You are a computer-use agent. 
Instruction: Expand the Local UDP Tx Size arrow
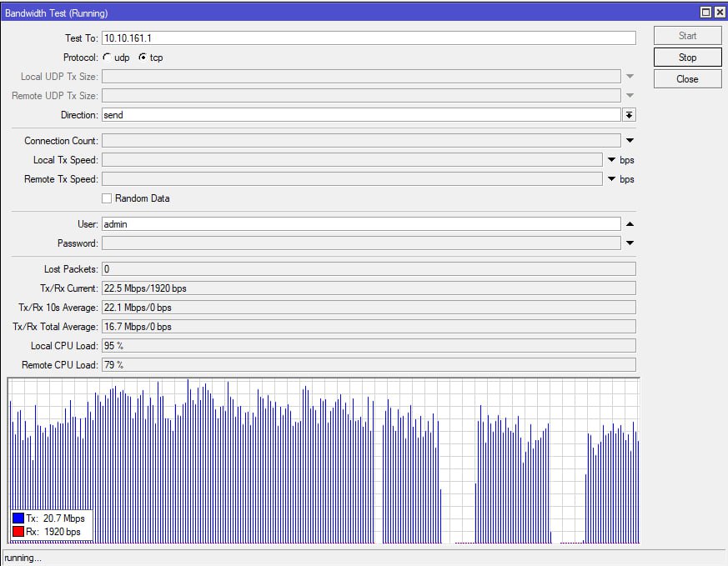630,77
